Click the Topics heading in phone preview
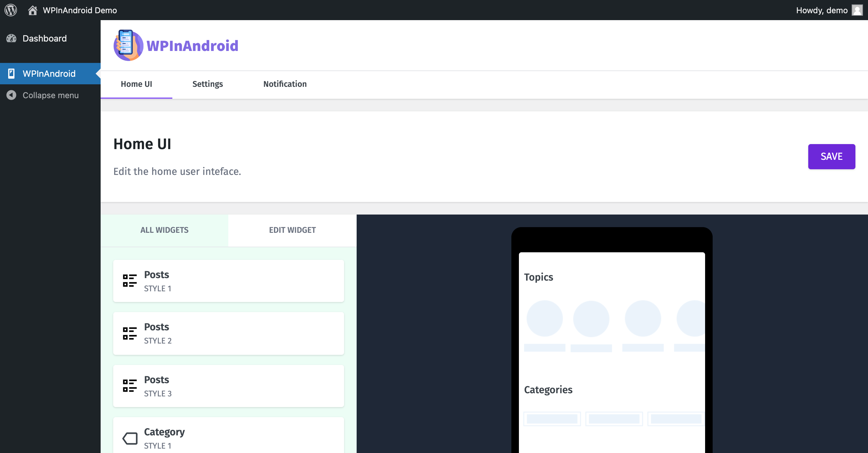 pos(538,277)
